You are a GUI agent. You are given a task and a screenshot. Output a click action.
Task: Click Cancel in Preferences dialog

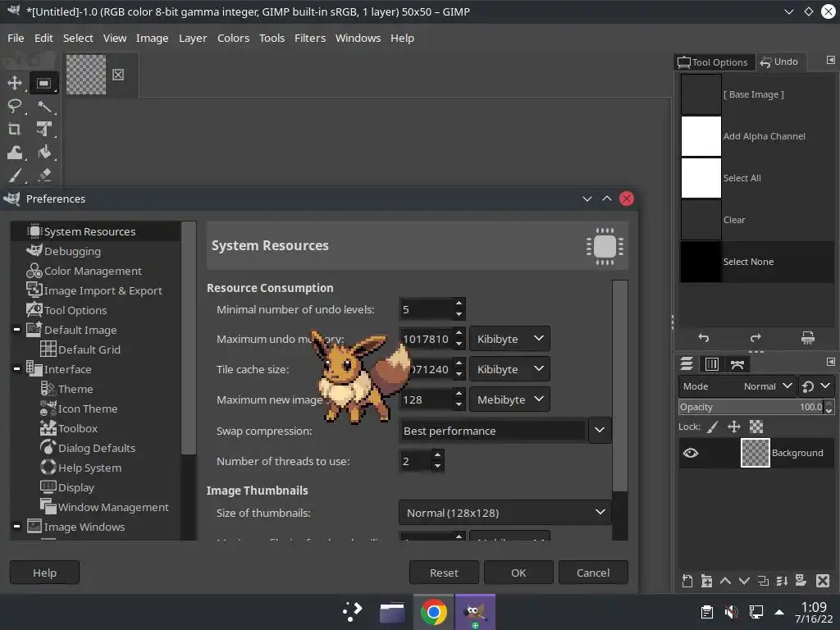pos(593,573)
